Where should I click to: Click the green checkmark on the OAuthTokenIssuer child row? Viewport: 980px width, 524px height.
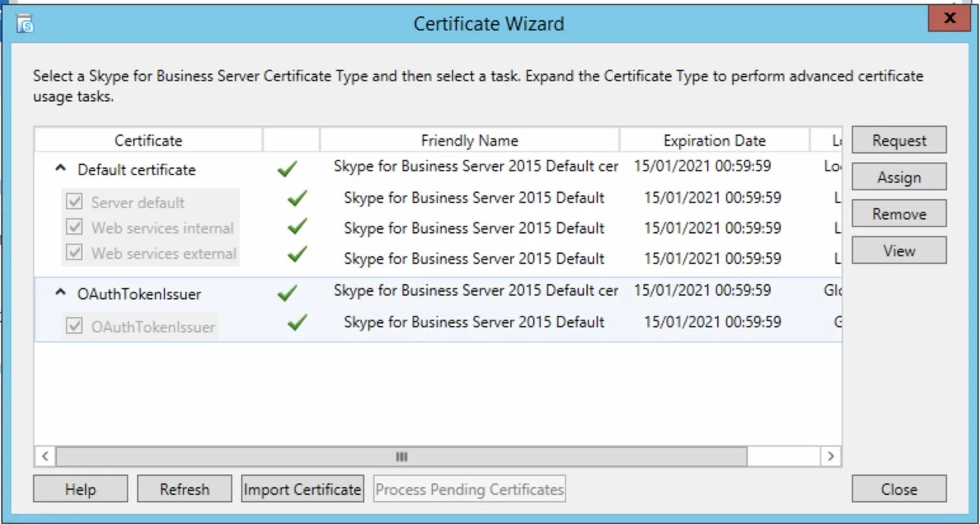tap(297, 323)
